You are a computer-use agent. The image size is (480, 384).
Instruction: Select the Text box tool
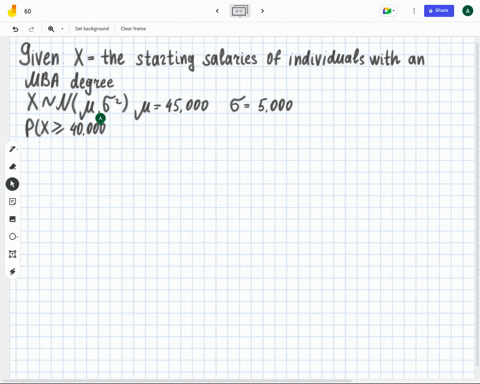point(13,254)
